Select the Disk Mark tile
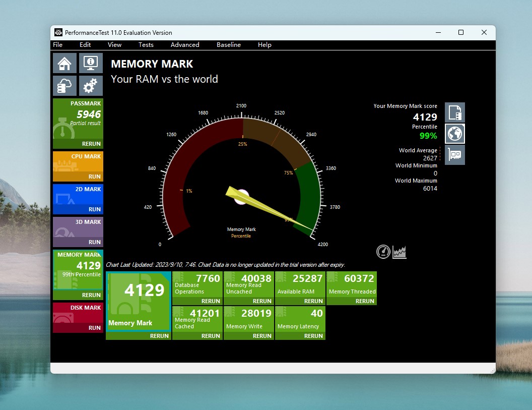532x410 pixels. tap(78, 313)
